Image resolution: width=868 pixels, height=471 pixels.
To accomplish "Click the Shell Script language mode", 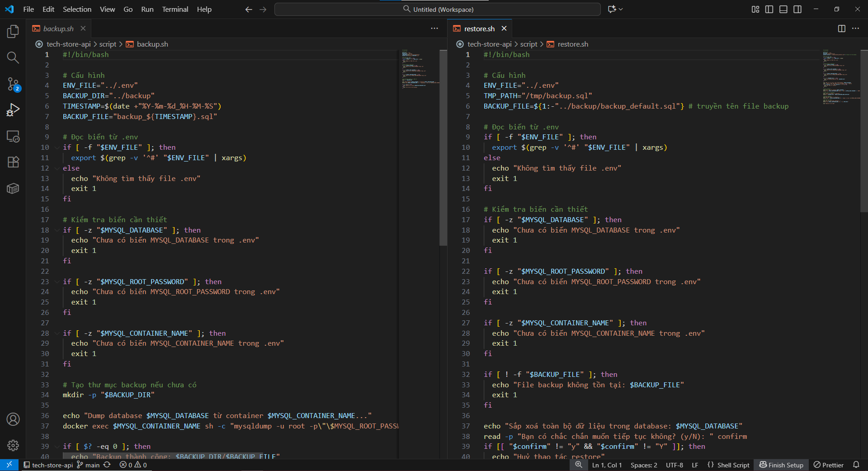I will 733,465.
